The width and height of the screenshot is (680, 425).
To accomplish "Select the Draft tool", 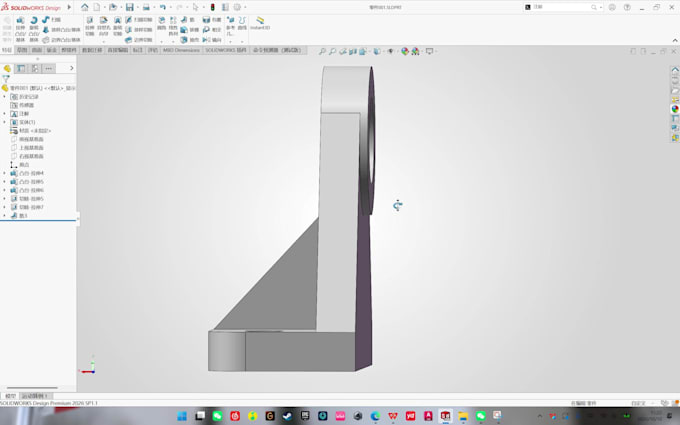I will coord(190,30).
